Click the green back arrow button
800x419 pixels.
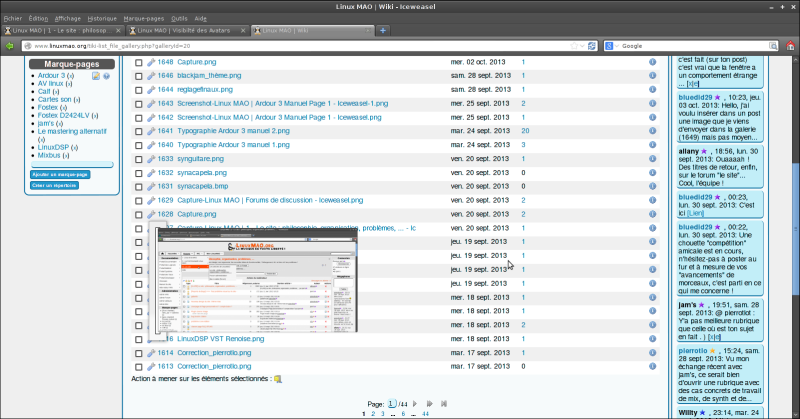pos(9,46)
